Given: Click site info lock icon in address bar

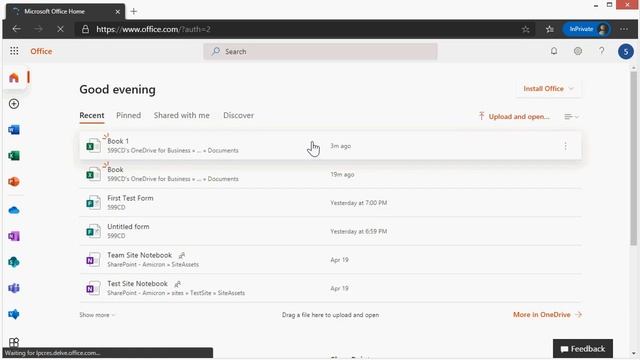Looking at the screenshot, I should (85, 29).
